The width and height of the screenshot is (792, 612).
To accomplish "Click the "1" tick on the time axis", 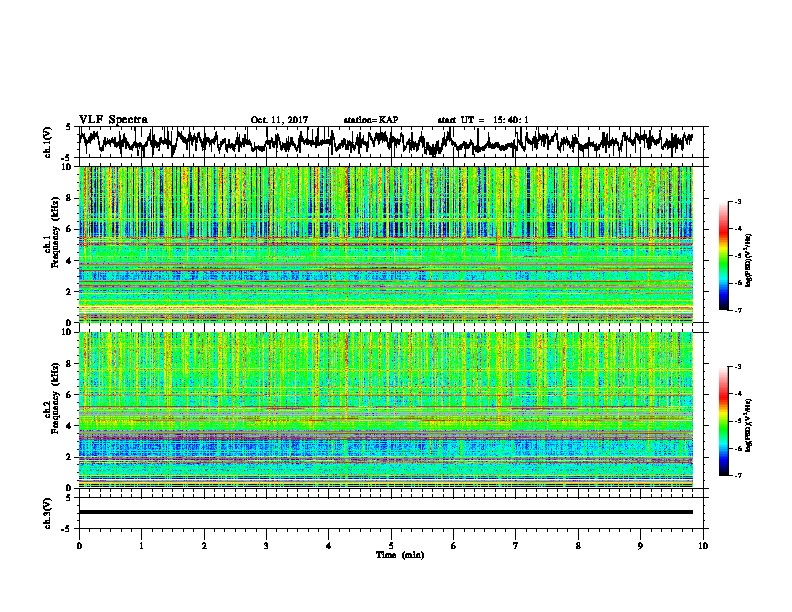I will pyautogui.click(x=141, y=546).
